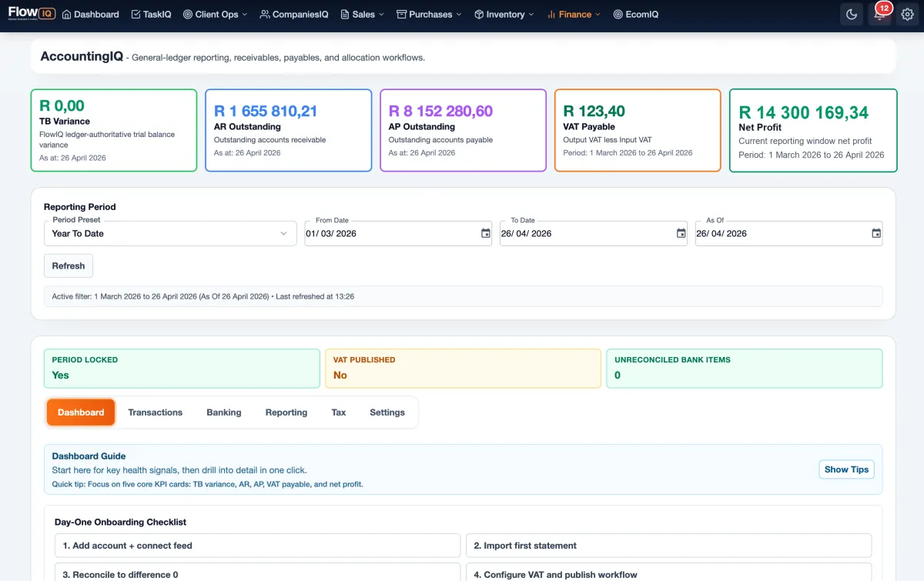Click the Purchases box icon
The image size is (924, 581).
point(401,15)
